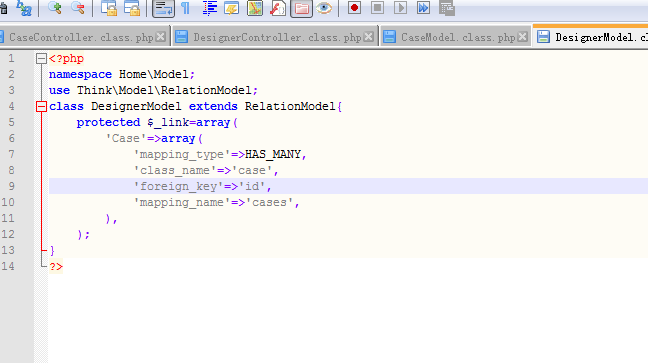
Task: Run macro multiple times fast-forward icon
Action: pos(424,8)
